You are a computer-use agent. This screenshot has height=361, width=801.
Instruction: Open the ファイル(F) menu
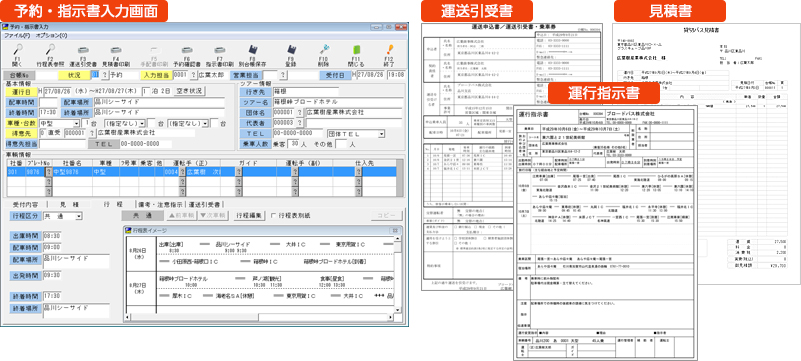[x=17, y=36]
